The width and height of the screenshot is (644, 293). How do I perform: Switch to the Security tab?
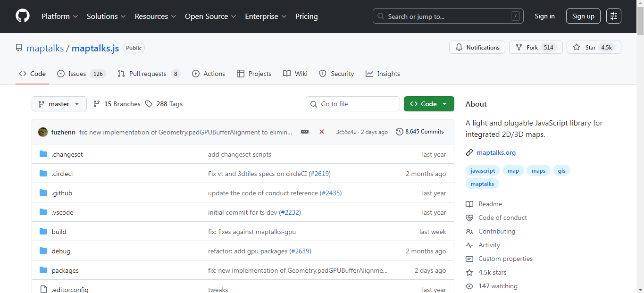[x=336, y=74]
